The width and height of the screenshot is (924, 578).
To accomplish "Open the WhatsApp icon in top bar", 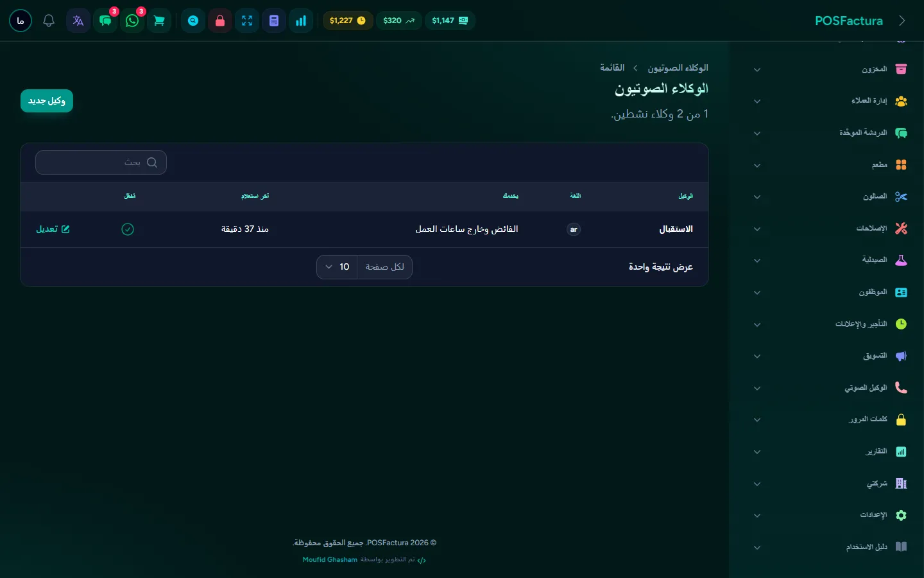I will 132,21.
